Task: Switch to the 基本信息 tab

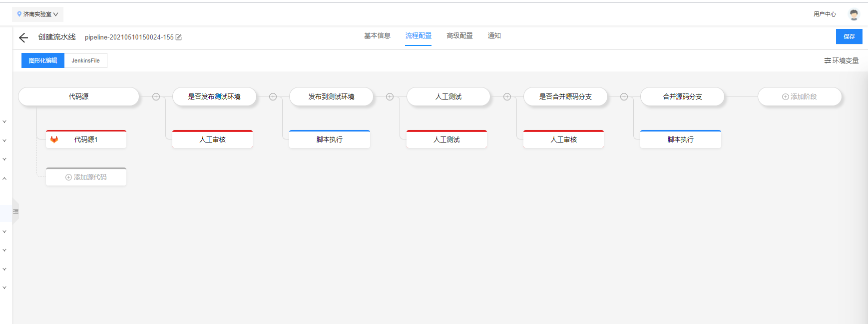Action: point(377,36)
